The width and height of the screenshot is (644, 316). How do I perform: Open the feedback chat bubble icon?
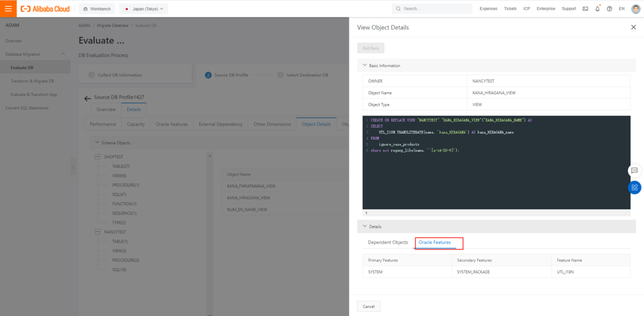[x=634, y=170]
